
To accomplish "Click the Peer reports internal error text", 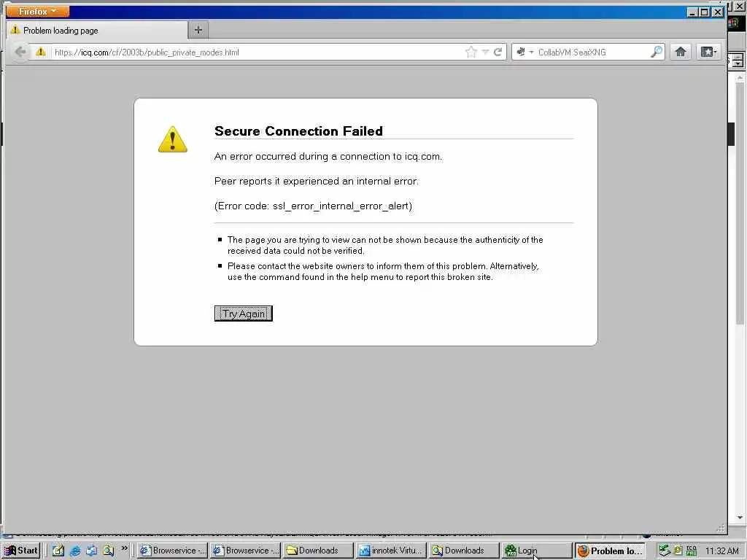I will tap(317, 181).
